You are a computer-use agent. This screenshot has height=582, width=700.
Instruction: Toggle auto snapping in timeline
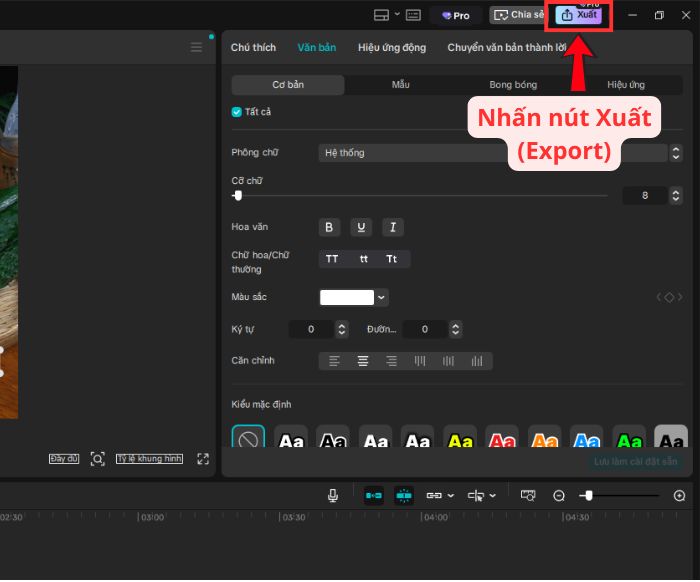(404, 495)
